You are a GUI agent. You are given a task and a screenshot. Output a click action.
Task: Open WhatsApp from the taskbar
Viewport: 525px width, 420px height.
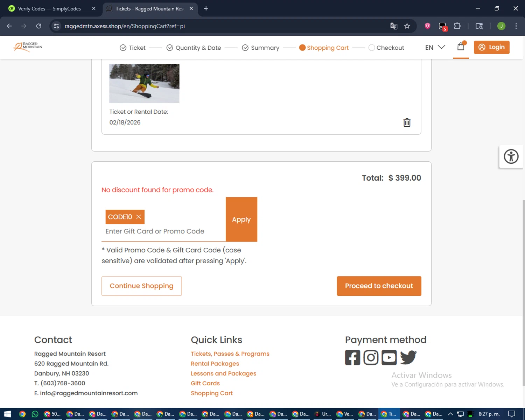35,414
